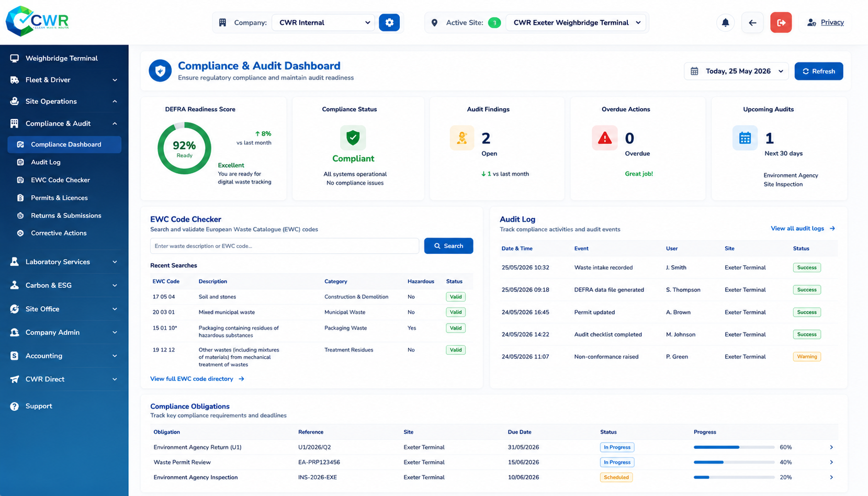Click the dashboard shield header icon

click(x=160, y=71)
